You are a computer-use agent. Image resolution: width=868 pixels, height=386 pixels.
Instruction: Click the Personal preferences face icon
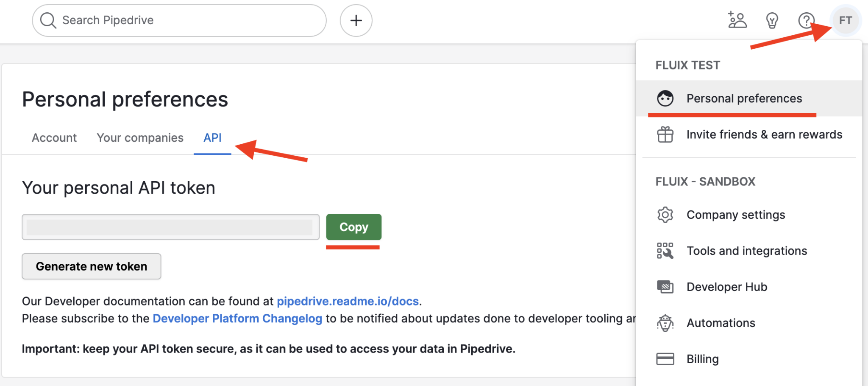coord(665,98)
